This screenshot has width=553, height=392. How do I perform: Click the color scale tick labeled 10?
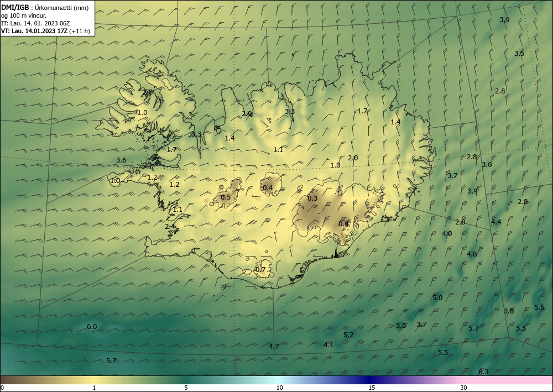pyautogui.click(x=280, y=388)
